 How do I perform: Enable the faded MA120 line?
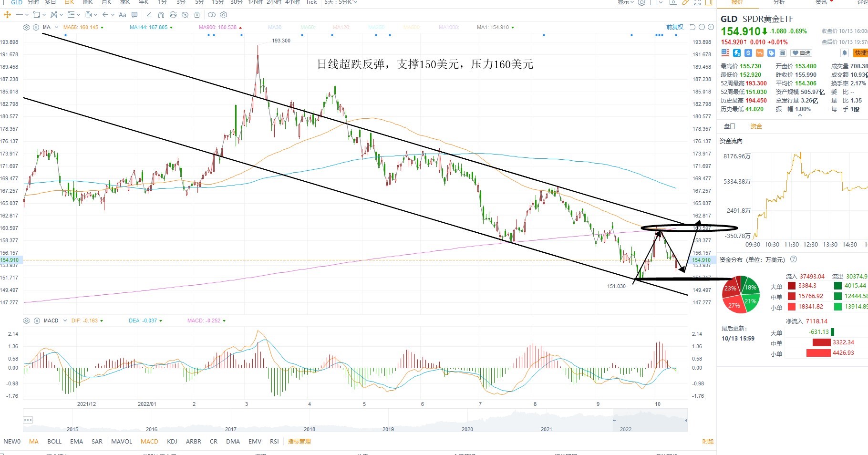click(x=341, y=27)
